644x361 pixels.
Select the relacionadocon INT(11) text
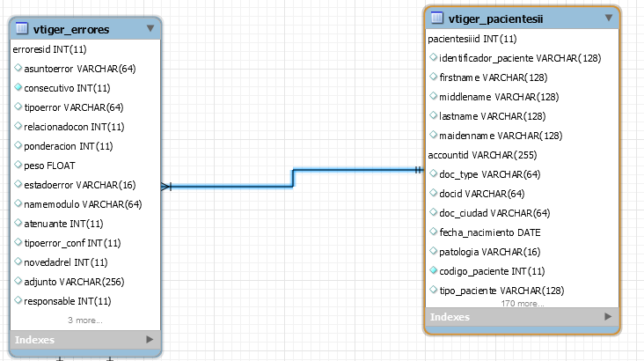click(74, 127)
